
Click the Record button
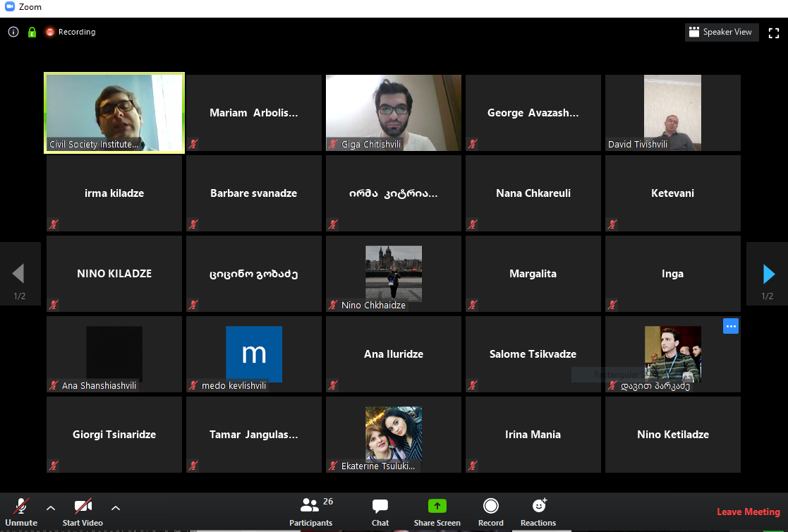click(x=490, y=512)
